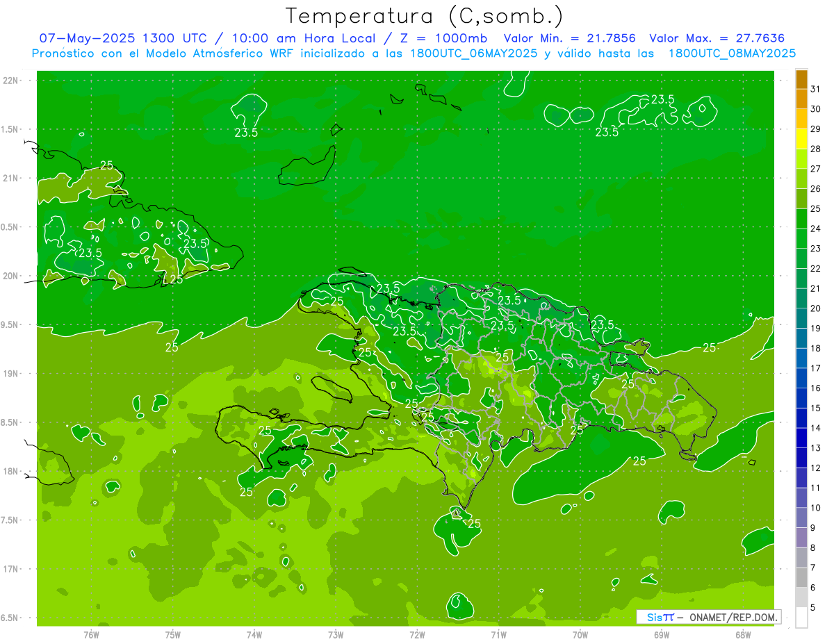Click legend scale value 5
This screenshot has width=834, height=644.
(814, 608)
